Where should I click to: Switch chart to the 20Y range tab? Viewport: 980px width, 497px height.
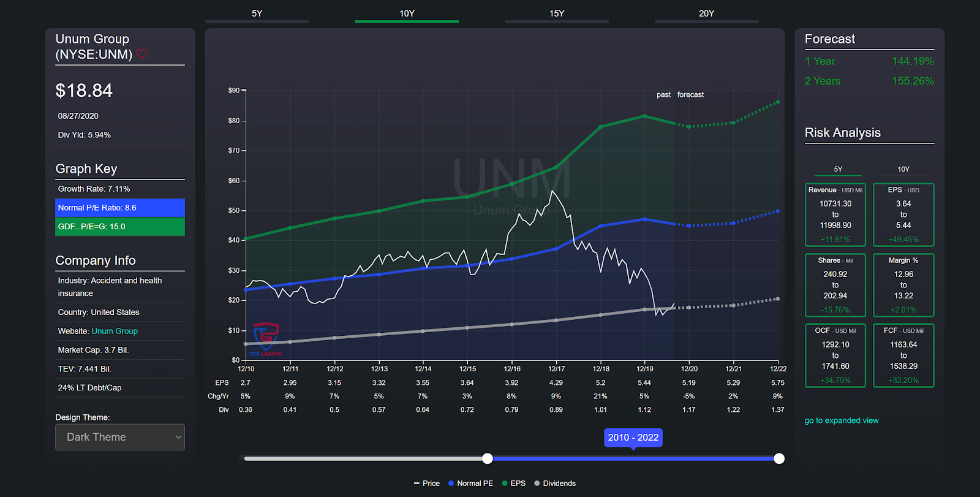click(707, 14)
